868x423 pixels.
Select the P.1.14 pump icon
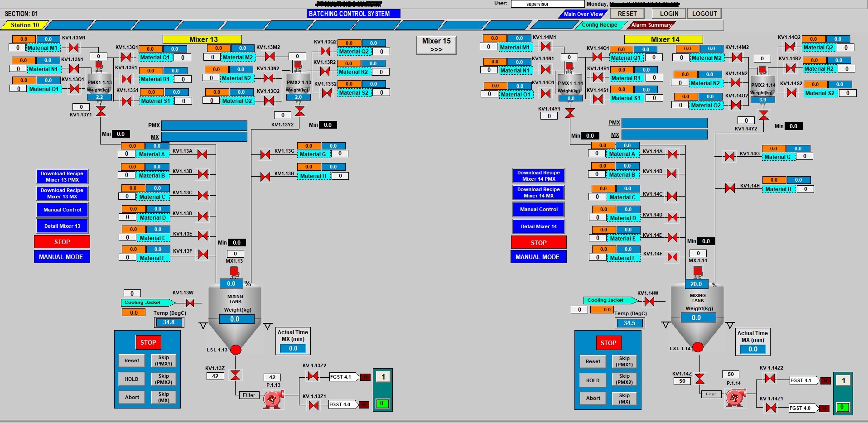point(735,398)
